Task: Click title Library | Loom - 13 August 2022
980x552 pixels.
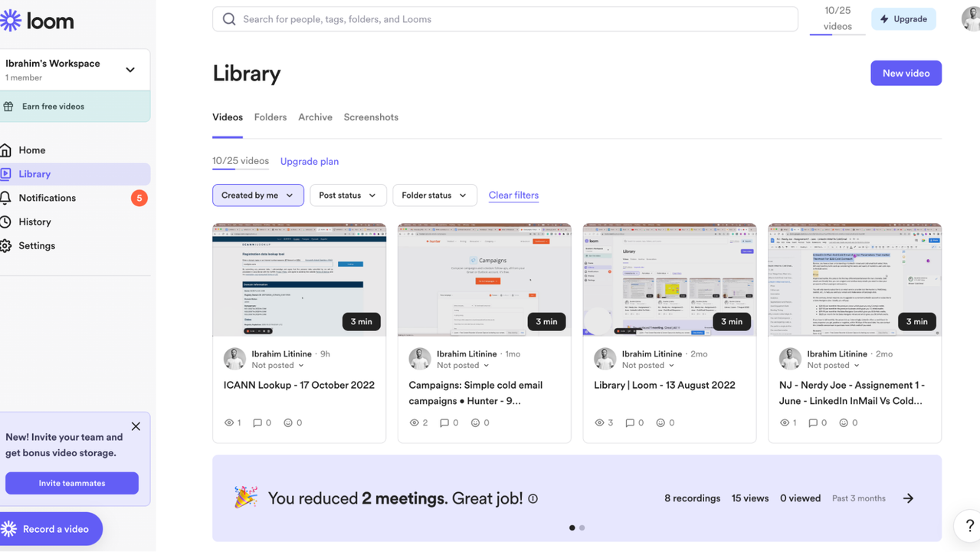Action: (664, 385)
